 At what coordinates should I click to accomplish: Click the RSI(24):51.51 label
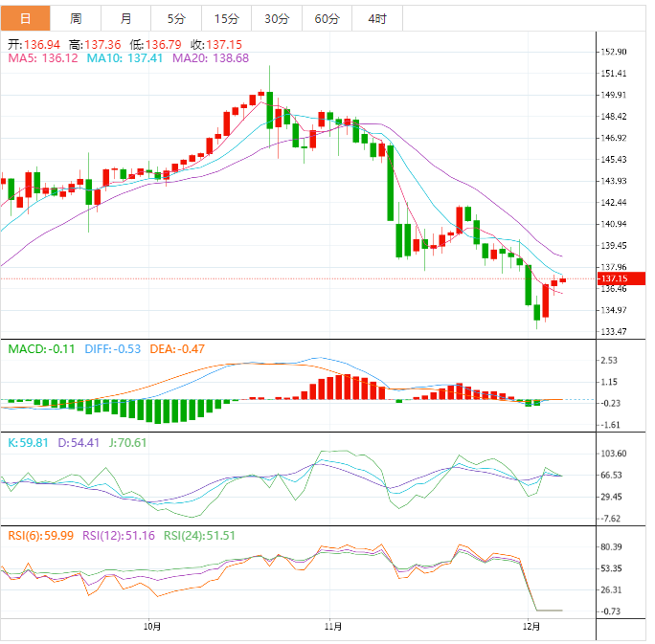tap(199, 536)
